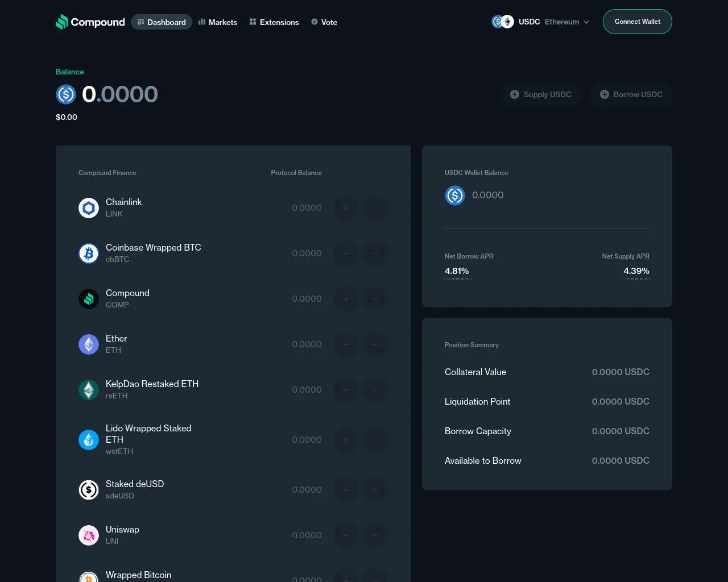Click the Uniswap token icon

(89, 535)
